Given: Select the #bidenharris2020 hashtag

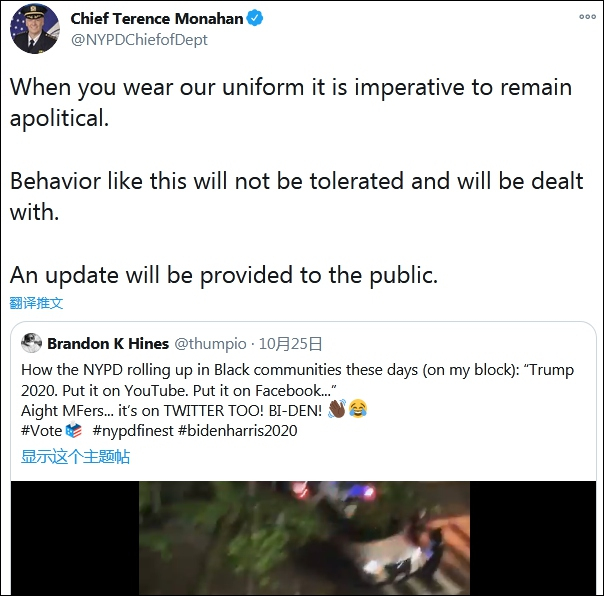Looking at the screenshot, I should point(237,430).
